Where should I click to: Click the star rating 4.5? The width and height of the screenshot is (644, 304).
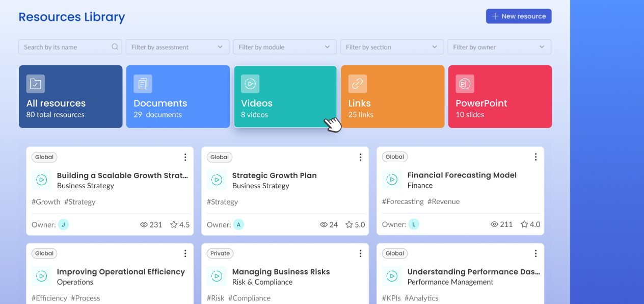pos(180,224)
